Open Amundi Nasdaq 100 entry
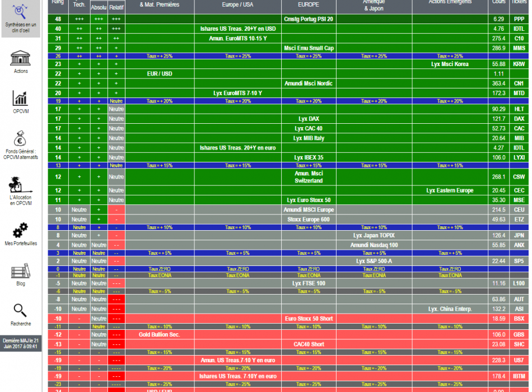Screen dimensions: 532x392 point(374,245)
